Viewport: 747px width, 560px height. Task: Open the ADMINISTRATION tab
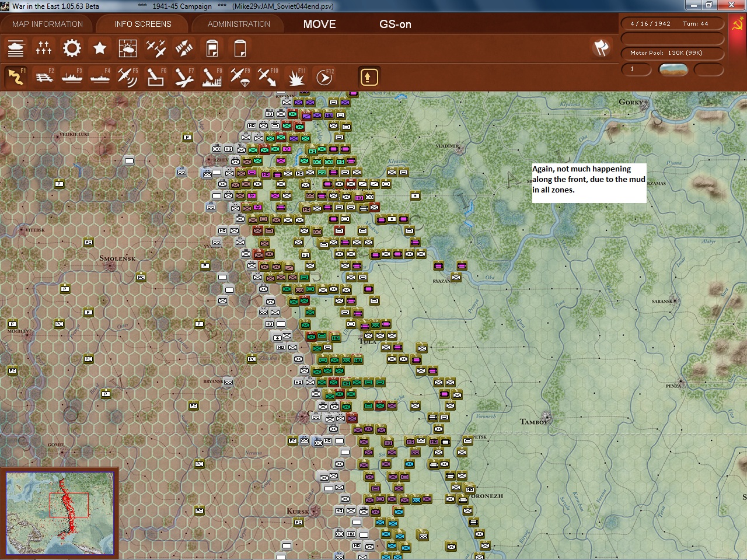pos(239,24)
